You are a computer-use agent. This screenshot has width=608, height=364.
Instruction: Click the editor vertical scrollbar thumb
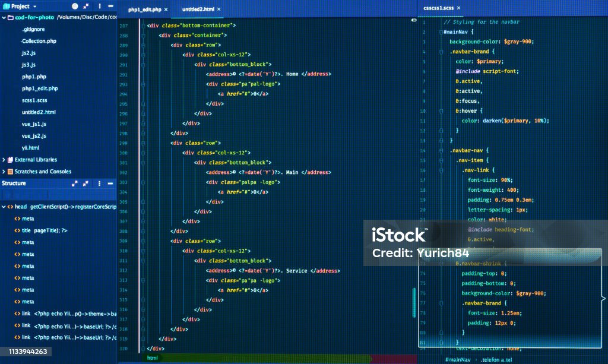414,302
